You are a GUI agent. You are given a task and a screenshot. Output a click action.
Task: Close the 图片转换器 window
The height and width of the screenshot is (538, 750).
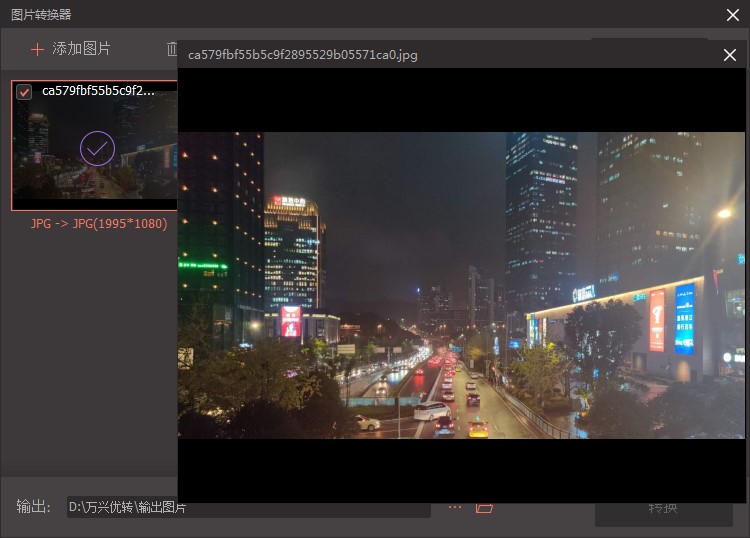click(733, 15)
